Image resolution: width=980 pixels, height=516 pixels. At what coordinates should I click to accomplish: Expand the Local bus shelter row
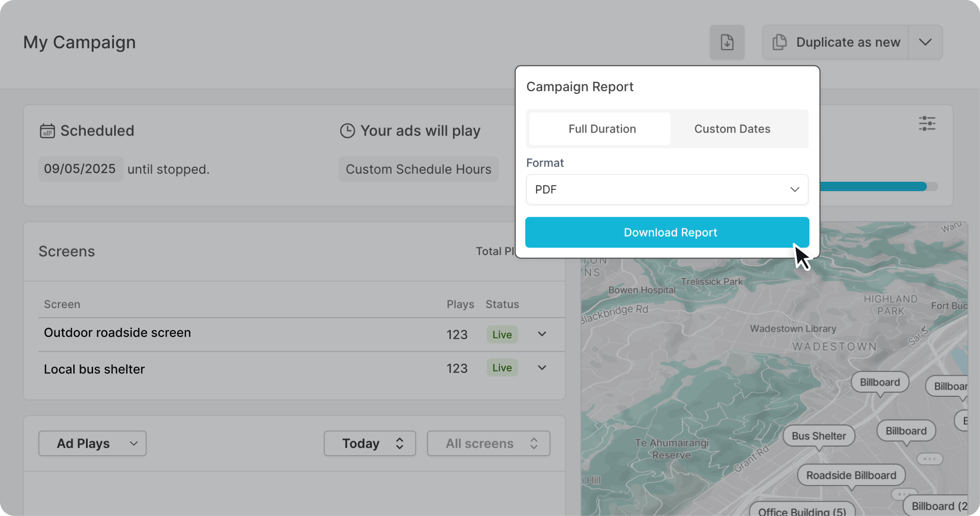[x=542, y=368]
